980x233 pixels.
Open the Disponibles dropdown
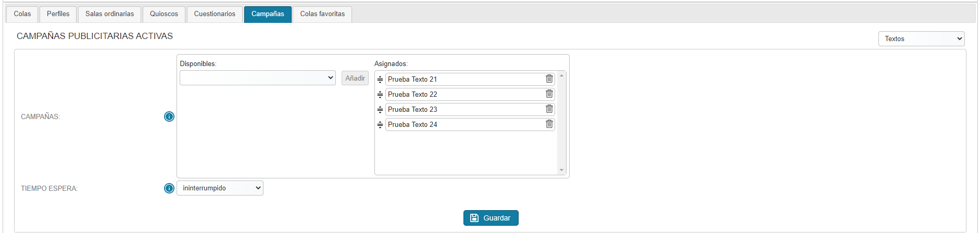pyautogui.click(x=258, y=78)
